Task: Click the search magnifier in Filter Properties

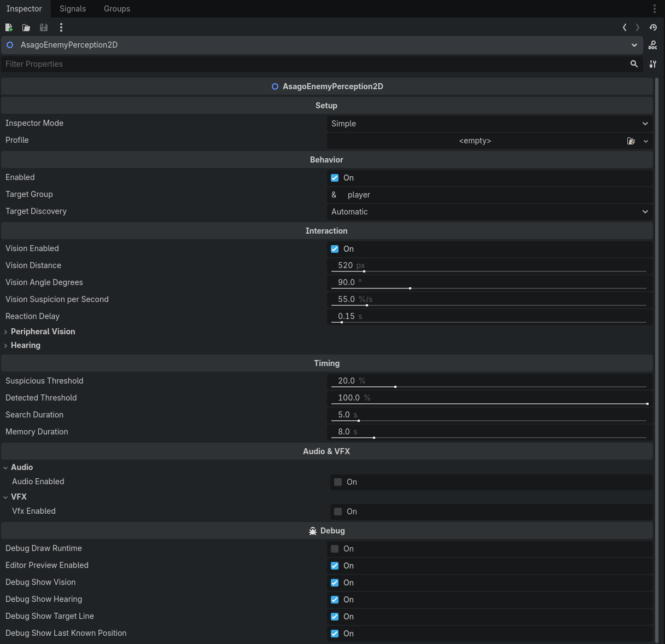Action: 634,64
